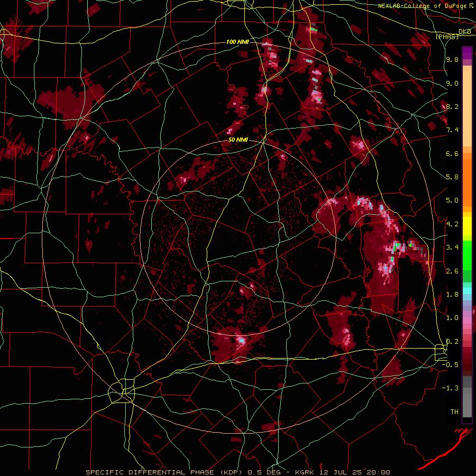Click the "12 JUL 25 20:00" timestamp
Screen dimensions: 476x476
tap(355, 472)
